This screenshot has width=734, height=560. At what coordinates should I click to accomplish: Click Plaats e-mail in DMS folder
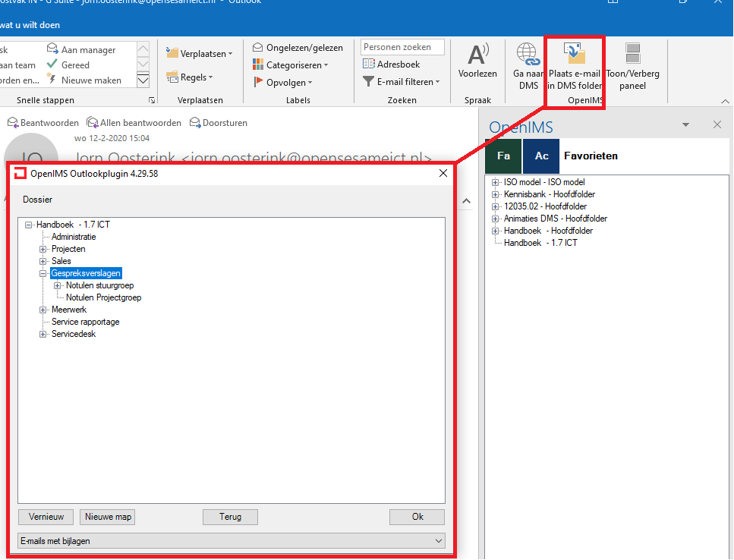coord(575,67)
